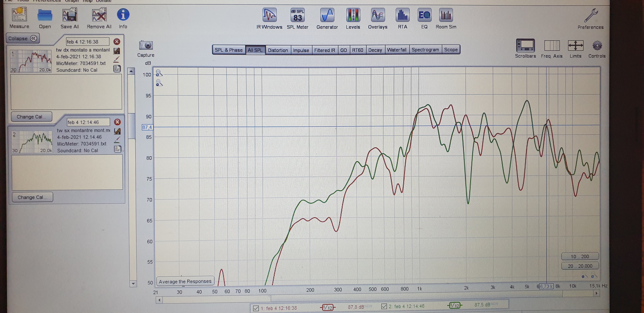Screen dimensions: 644x313
Task: Collapse the measurements panel
Action: [23, 38]
